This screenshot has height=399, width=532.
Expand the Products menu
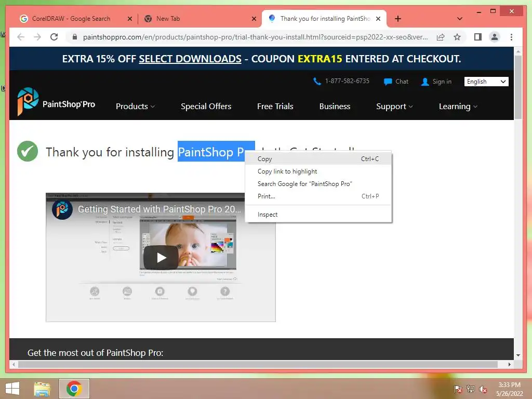point(135,106)
